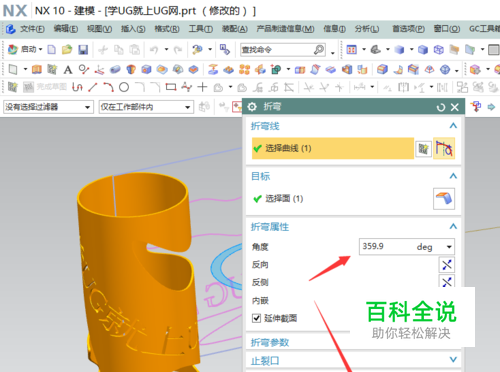The height and width of the screenshot is (372, 500).
Task: Toggle the 延伸截面 checkbox
Action: [256, 318]
